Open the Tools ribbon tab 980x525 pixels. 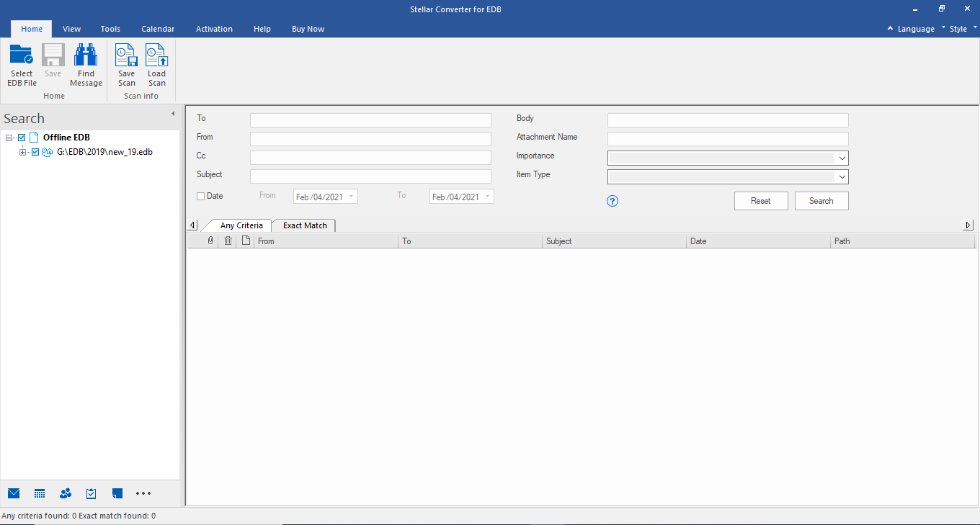[110, 29]
